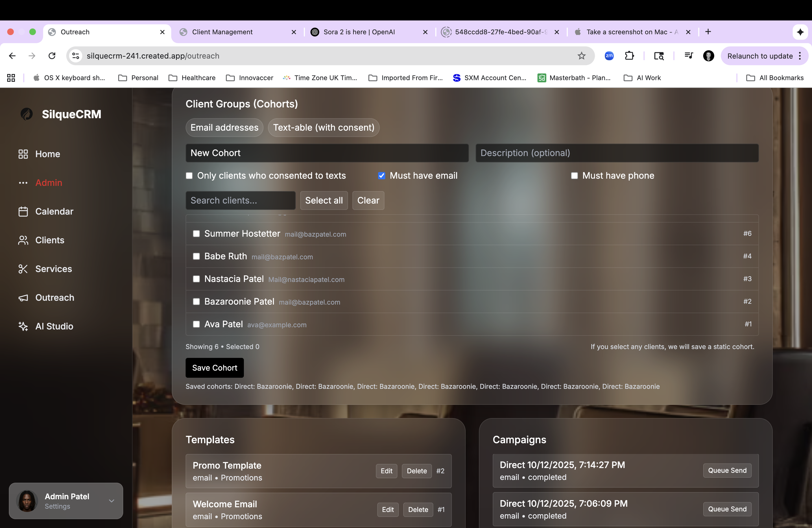This screenshot has height=528, width=812.
Task: Click the Outreach megaphone icon
Action: [23, 298]
